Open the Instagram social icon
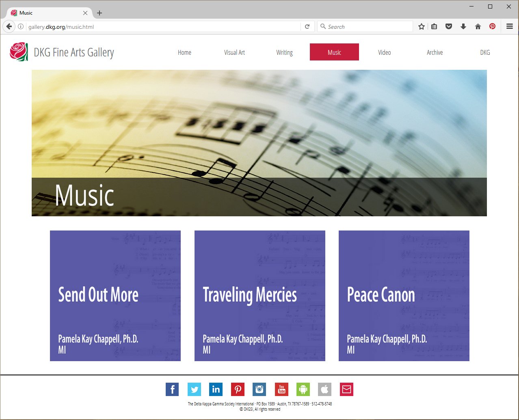The width and height of the screenshot is (519, 420). 259,389
